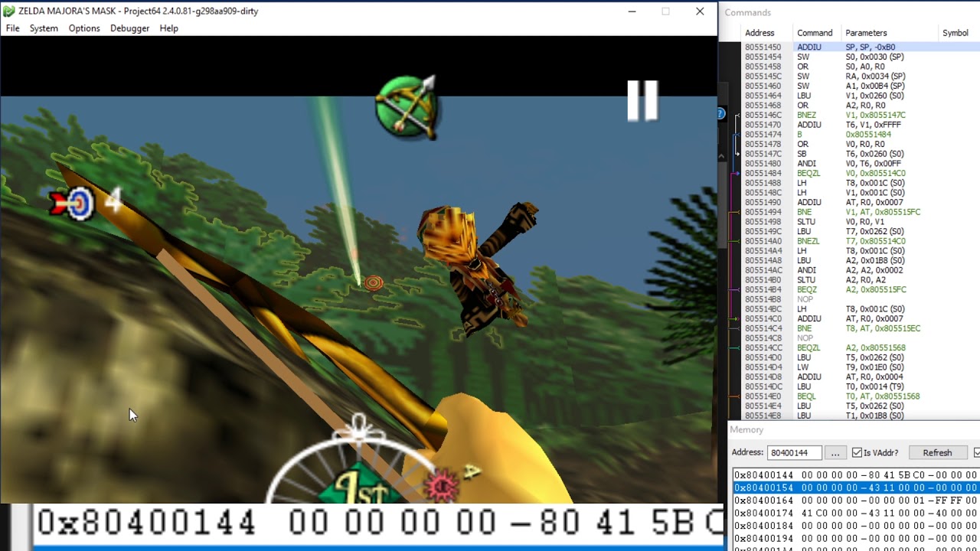The width and height of the screenshot is (980, 551).
Task: Toggle the Is VAddr? checkbox
Action: pyautogui.click(x=857, y=453)
